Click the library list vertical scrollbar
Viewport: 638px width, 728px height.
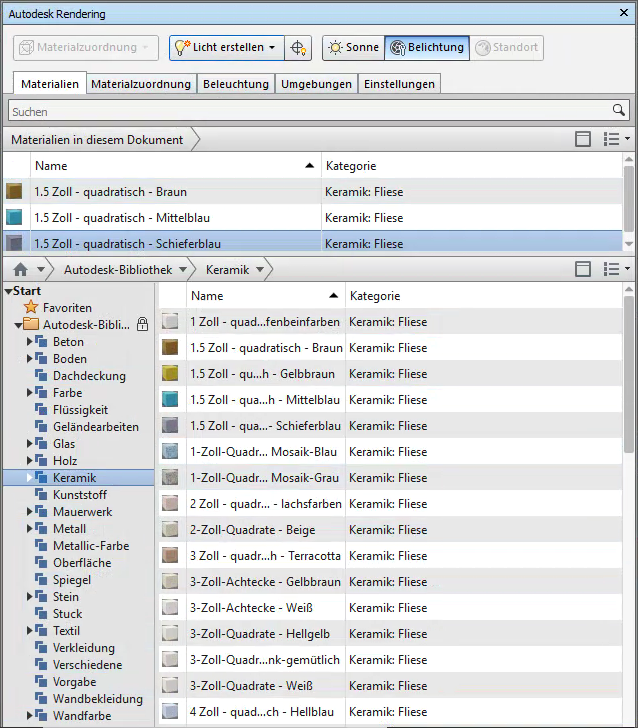[629, 374]
